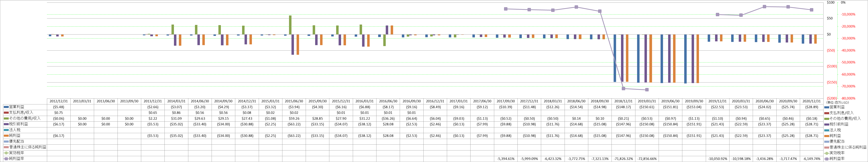The width and height of the screenshot is (868, 162).
Task: Click the -10,050.92% net margin cell
Action: point(717,159)
